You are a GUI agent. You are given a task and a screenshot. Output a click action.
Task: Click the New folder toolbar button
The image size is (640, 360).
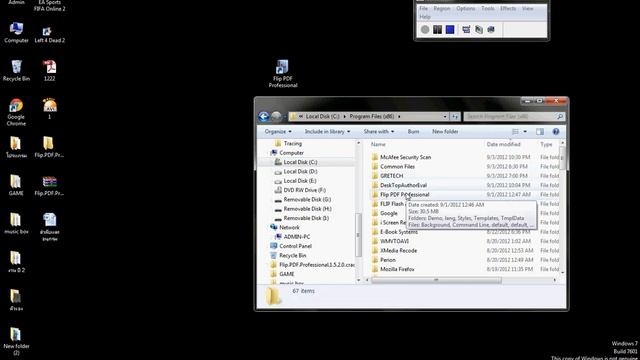pyautogui.click(x=445, y=131)
